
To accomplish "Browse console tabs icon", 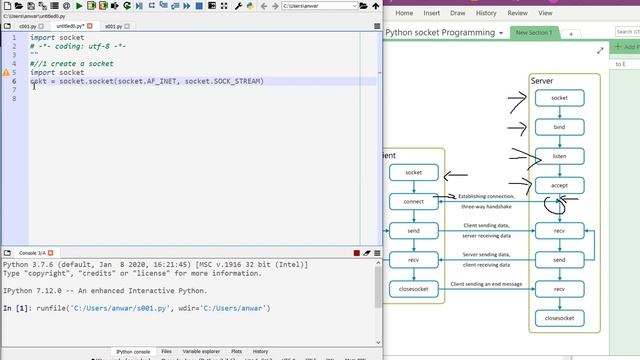I will [7, 253].
